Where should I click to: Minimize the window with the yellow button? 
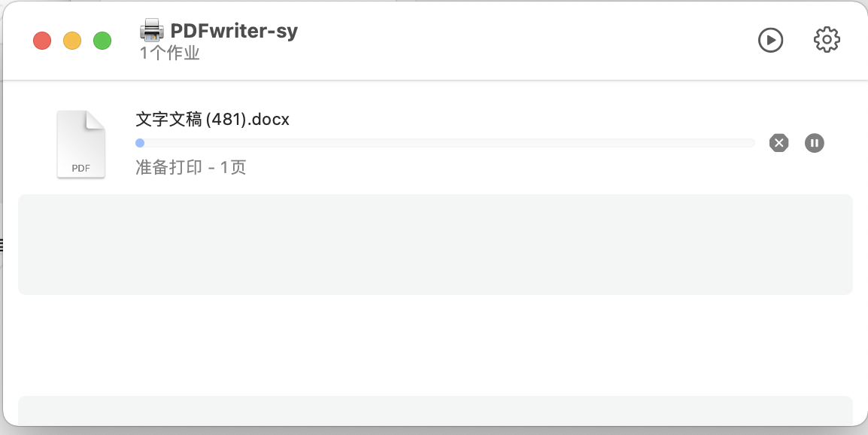point(72,41)
